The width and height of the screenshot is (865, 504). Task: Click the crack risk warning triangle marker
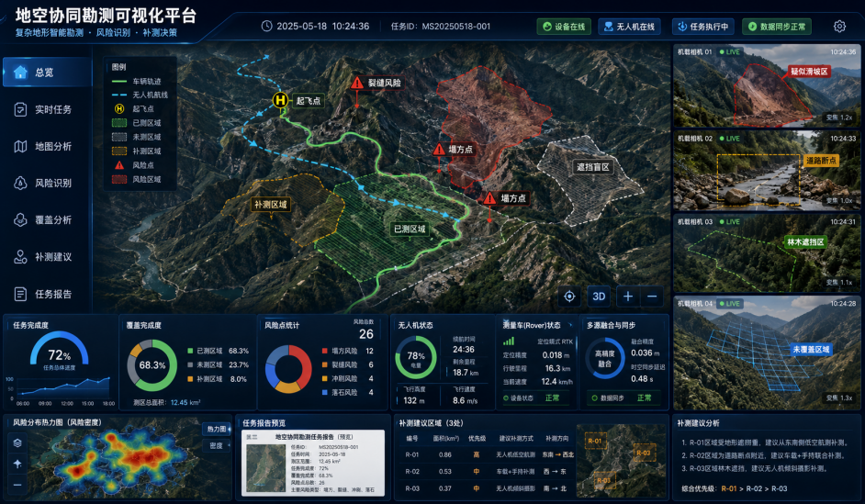357,83
